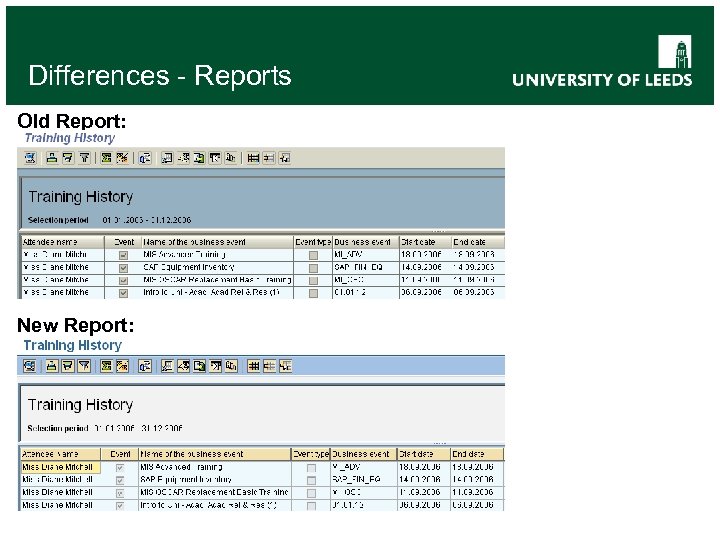
Task: Click the Mail Recipient icon in New Report toolbar
Action: pos(215,366)
